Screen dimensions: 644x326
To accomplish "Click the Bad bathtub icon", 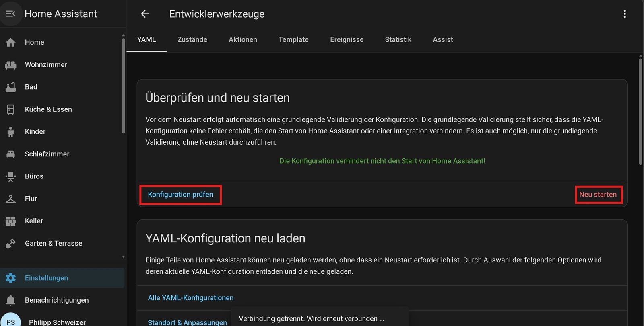I will (11, 87).
